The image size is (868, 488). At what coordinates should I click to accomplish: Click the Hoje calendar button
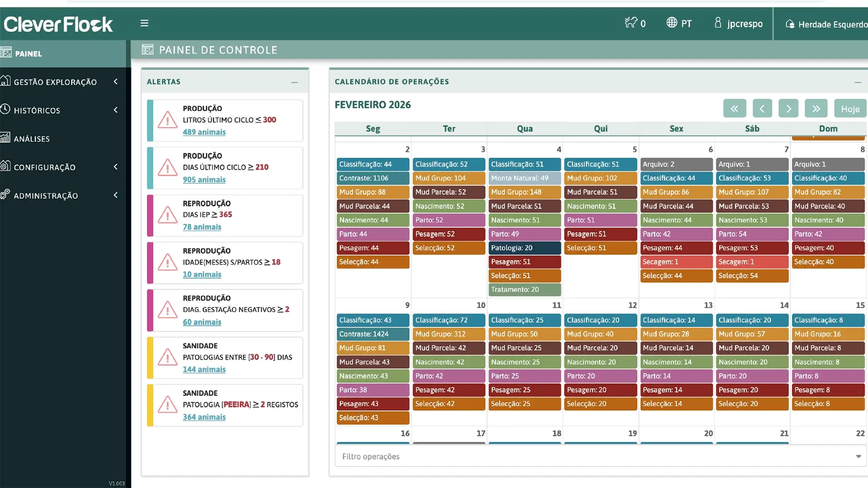850,108
